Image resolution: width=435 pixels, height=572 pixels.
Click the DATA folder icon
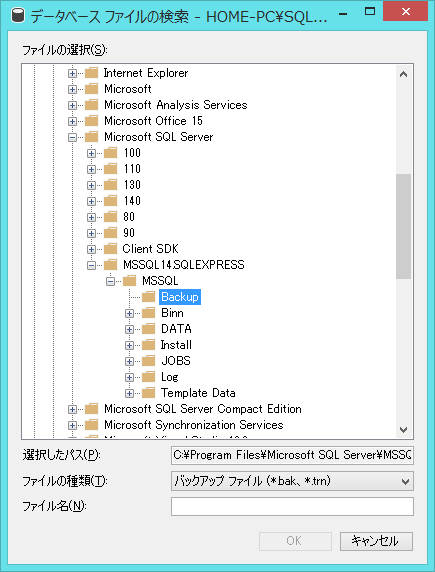point(149,329)
